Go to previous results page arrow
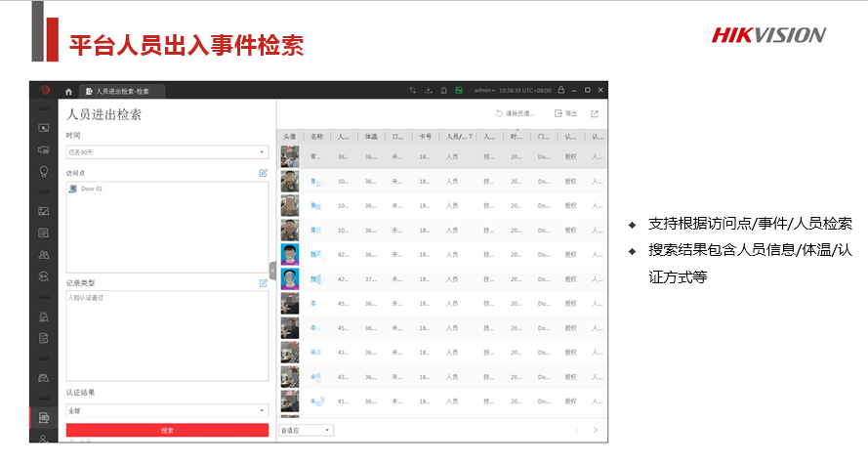 [x=577, y=430]
